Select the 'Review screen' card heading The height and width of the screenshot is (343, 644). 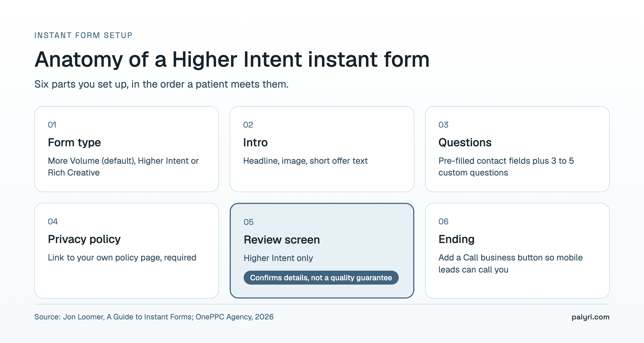(x=282, y=240)
